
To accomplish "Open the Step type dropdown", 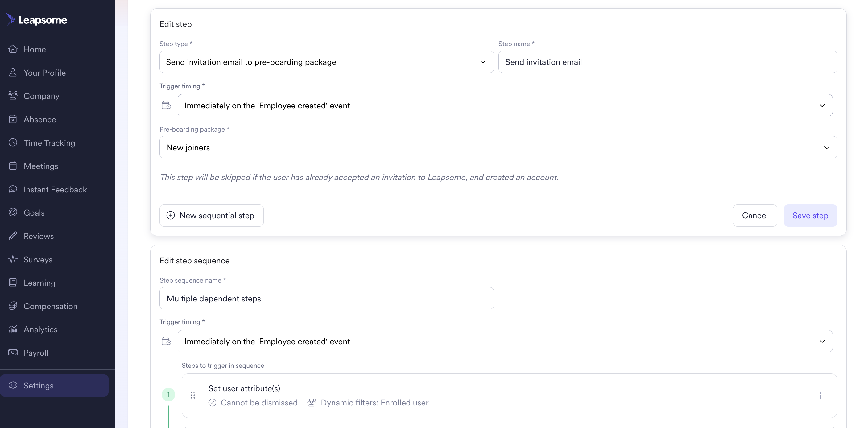I will [x=327, y=62].
